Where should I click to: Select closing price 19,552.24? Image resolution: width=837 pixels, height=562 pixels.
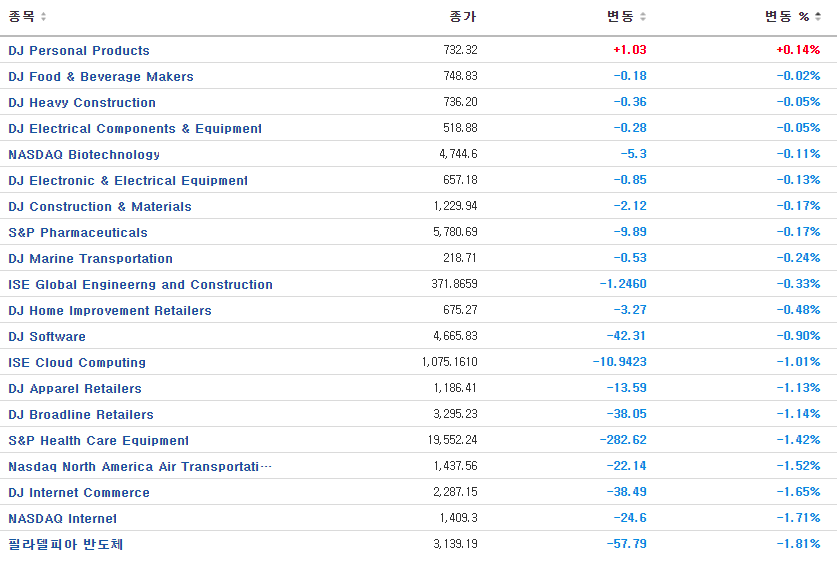point(452,440)
